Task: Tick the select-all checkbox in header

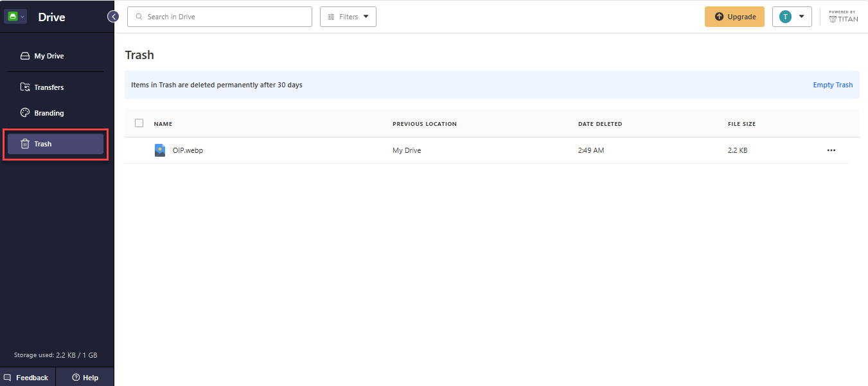Action: [x=139, y=123]
